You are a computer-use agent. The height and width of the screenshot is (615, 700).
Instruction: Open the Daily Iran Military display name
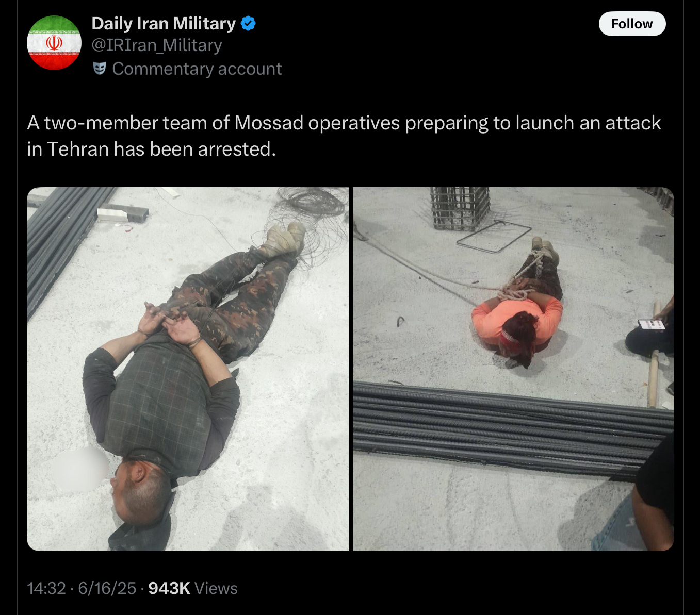tap(164, 24)
